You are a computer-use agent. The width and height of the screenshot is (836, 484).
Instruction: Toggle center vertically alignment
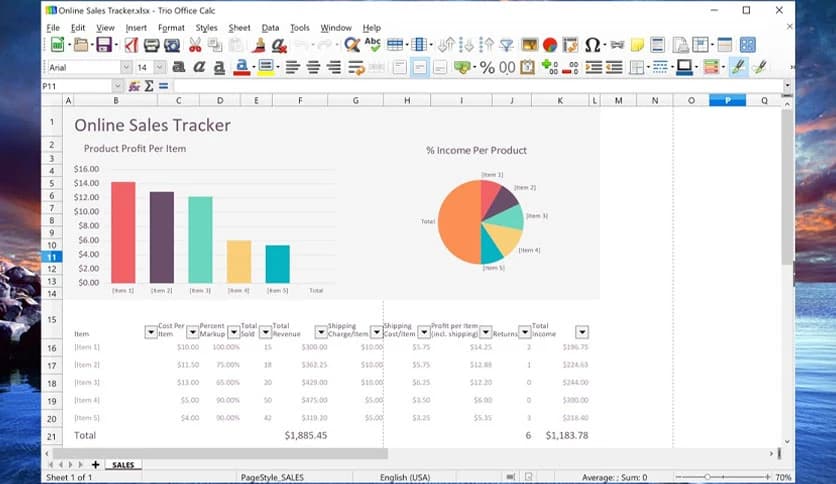click(420, 67)
